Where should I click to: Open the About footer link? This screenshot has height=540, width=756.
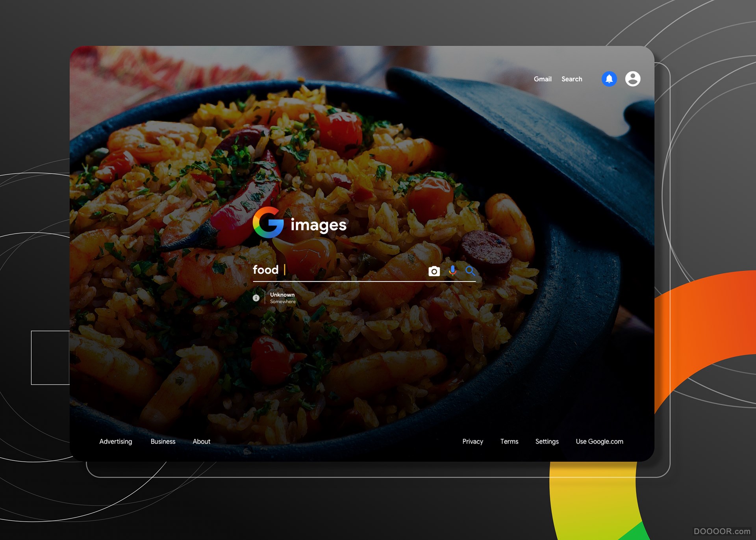coord(202,442)
